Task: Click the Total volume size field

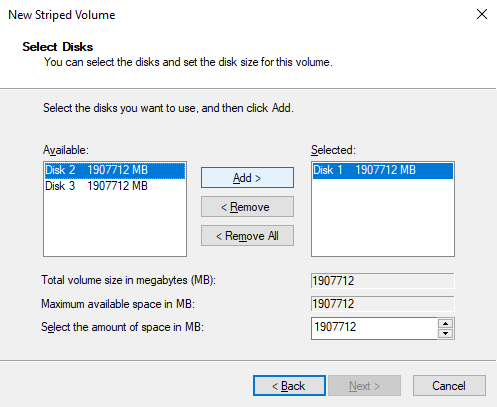Action: 383,281
